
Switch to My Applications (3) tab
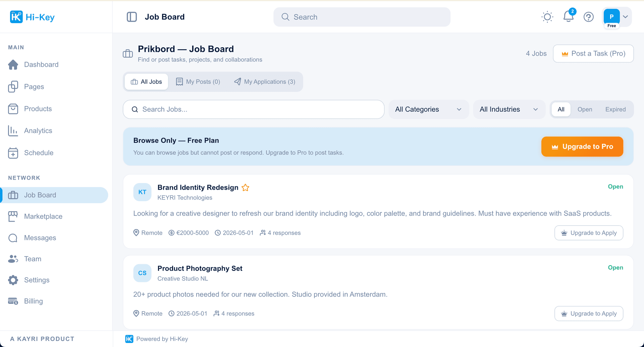(x=265, y=82)
